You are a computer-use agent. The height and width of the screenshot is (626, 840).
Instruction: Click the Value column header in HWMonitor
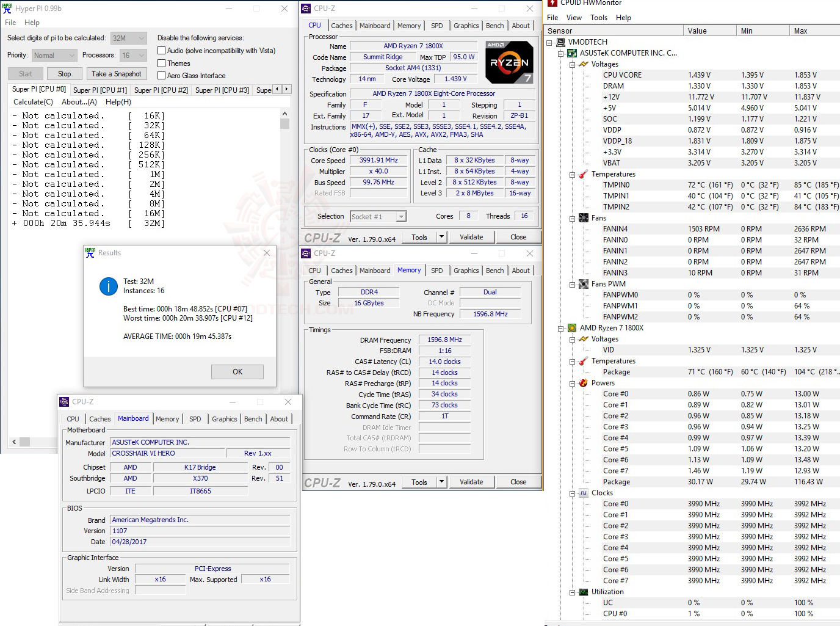(710, 31)
